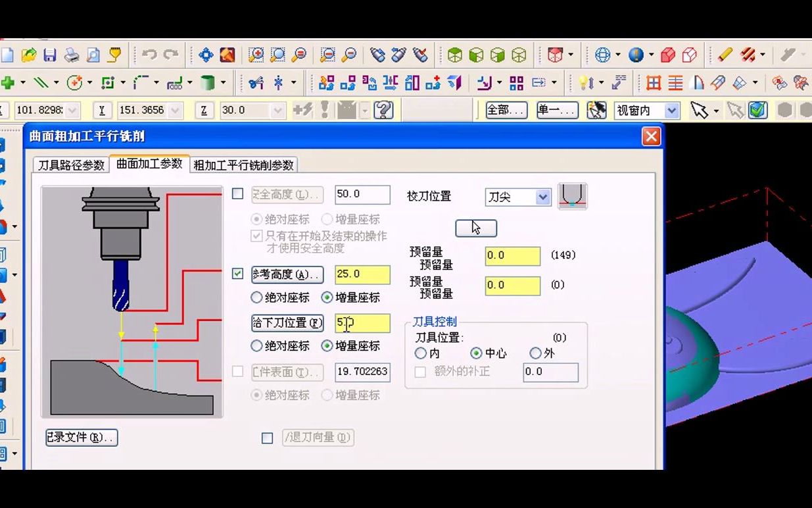
Task: Select the green cylinder solid tool
Action: [208, 83]
